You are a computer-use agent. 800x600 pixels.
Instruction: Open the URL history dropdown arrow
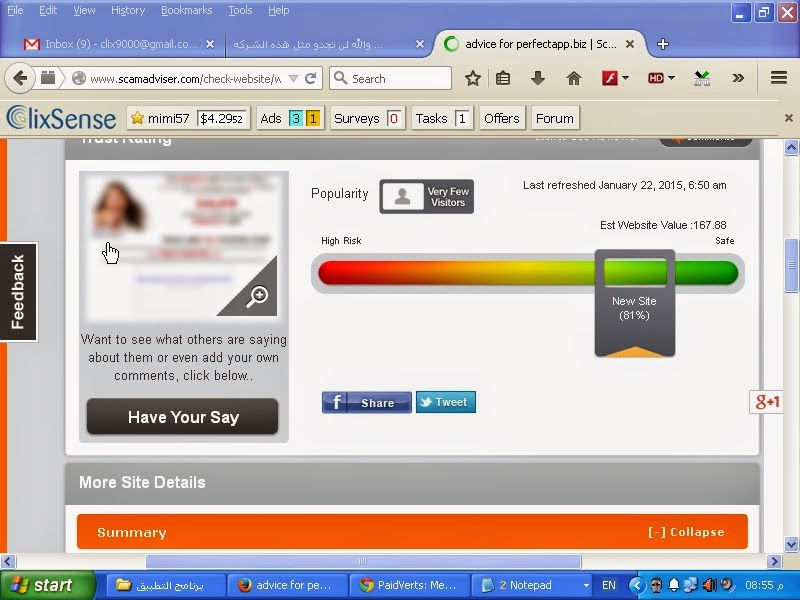pos(293,79)
